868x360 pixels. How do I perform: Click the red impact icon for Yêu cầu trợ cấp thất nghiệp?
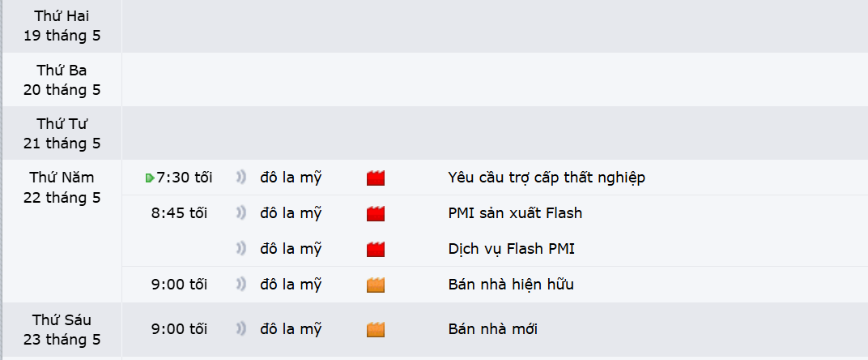376,178
